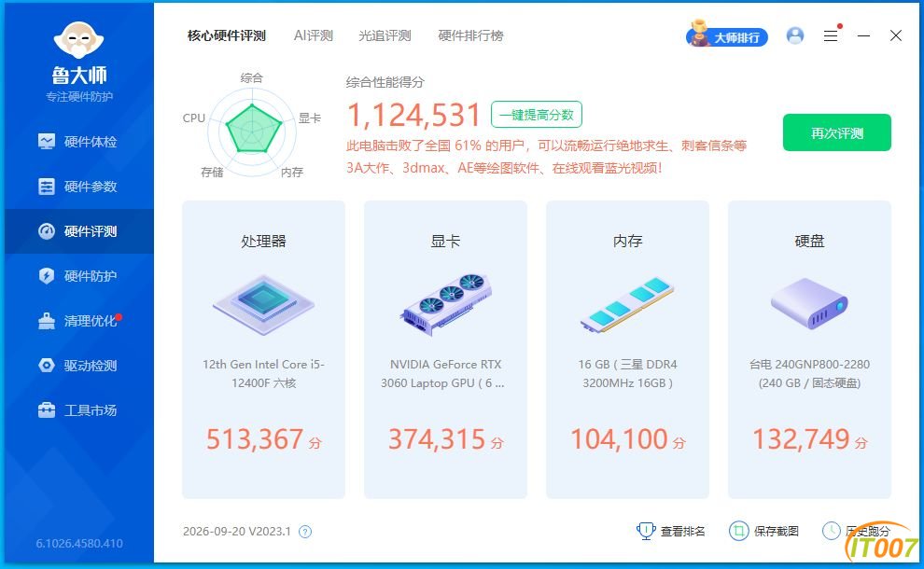Click the total score 1,124,531
Viewport: 924px width, 569px height.
[413, 115]
